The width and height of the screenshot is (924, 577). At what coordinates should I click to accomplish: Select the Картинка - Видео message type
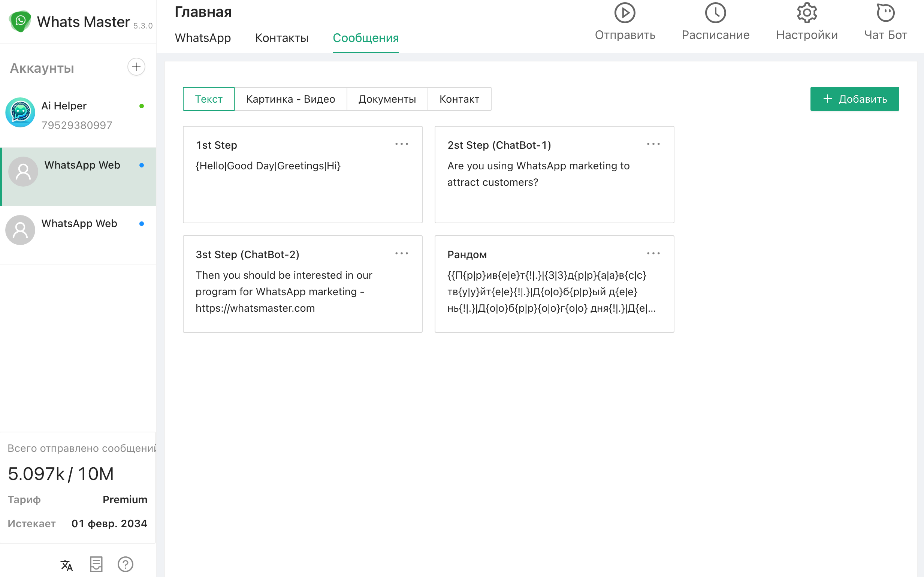(x=290, y=99)
